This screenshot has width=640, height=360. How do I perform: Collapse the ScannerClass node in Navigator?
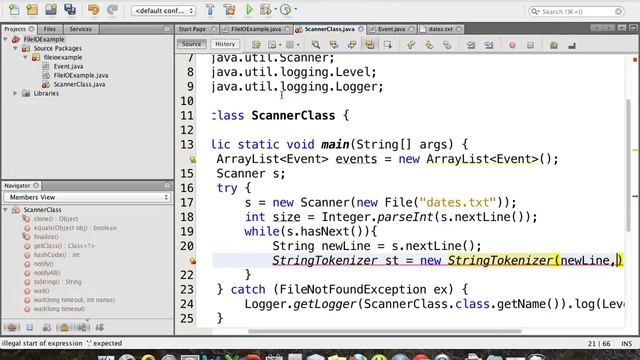tap(6, 210)
